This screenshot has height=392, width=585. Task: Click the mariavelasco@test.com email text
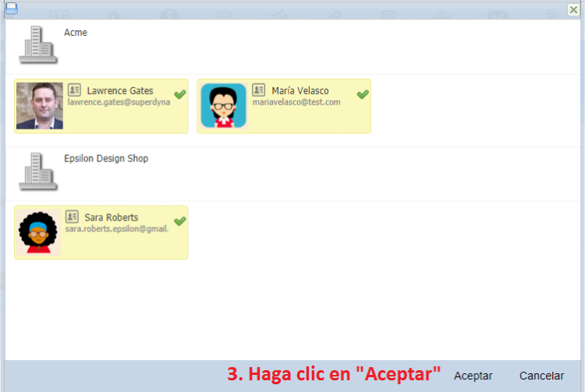click(296, 102)
